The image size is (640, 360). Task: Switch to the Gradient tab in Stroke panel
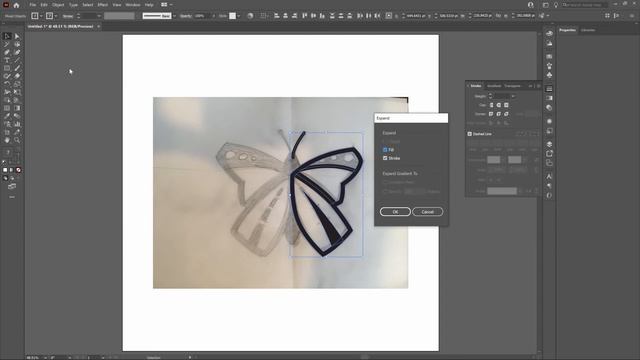click(494, 86)
